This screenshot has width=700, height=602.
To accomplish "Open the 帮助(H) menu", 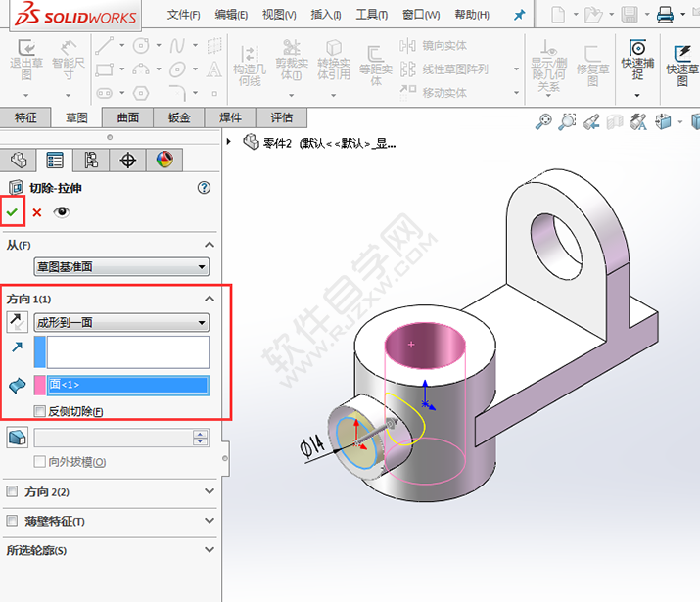I will [x=472, y=15].
